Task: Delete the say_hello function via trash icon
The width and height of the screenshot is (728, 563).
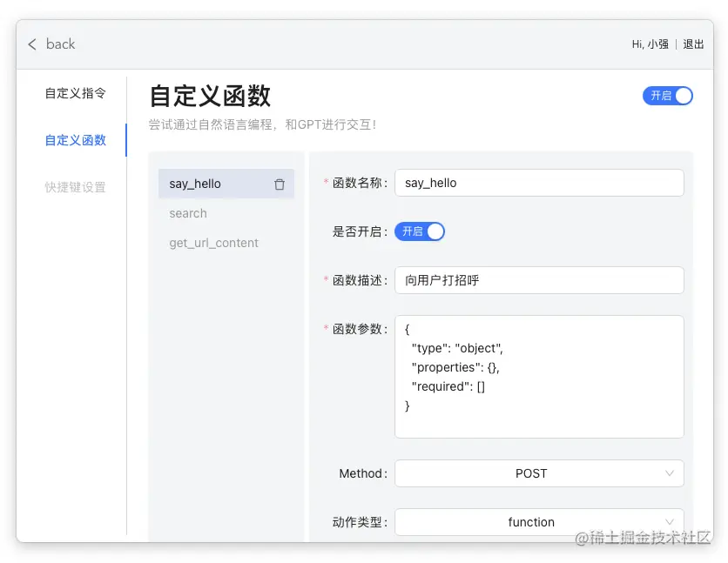Action: click(x=279, y=184)
